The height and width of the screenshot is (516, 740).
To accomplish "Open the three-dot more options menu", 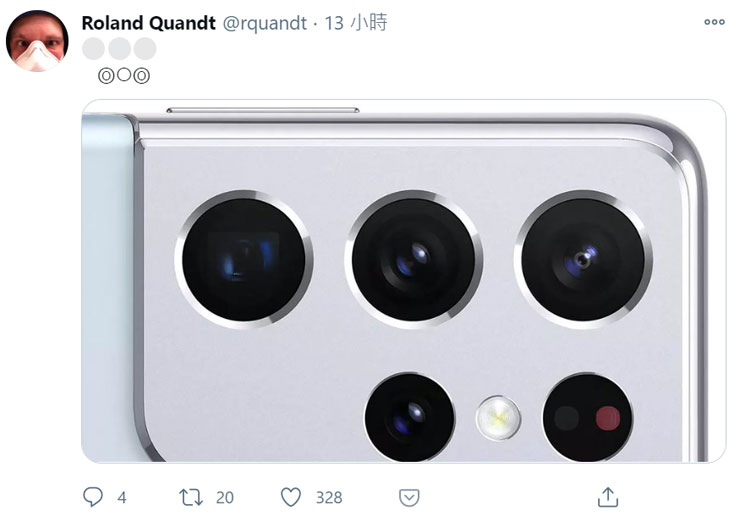I will coord(714,22).
